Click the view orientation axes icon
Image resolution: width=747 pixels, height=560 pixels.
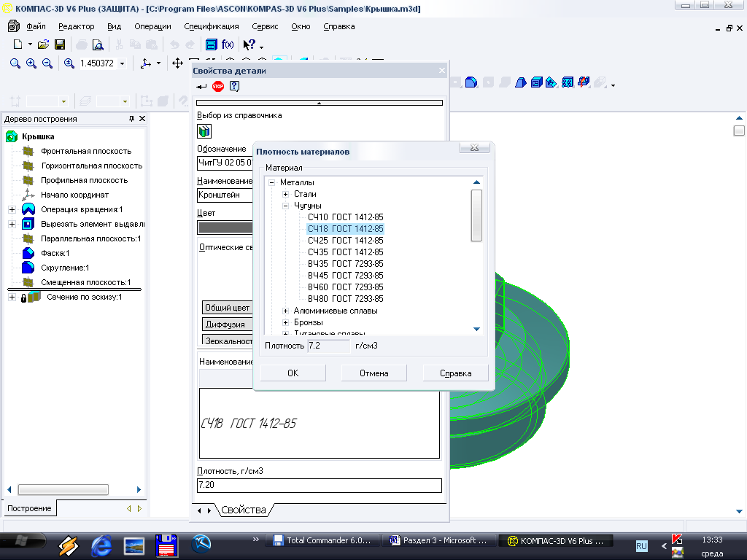[146, 63]
